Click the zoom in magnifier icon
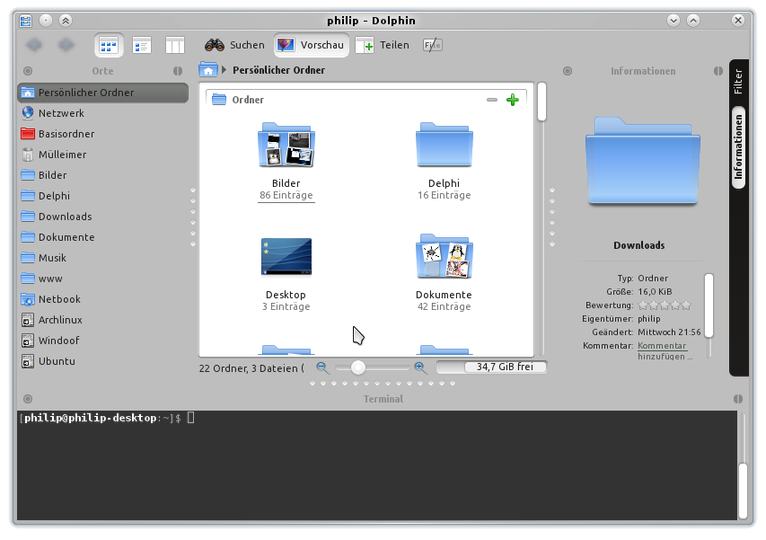766x540 pixels. tap(420, 367)
